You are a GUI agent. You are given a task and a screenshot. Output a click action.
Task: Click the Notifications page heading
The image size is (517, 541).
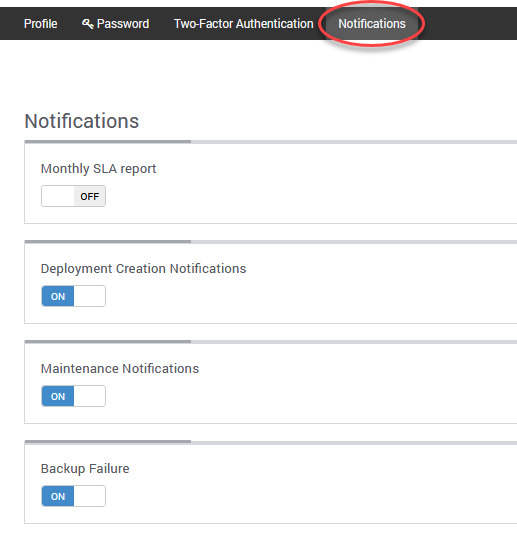click(x=81, y=121)
